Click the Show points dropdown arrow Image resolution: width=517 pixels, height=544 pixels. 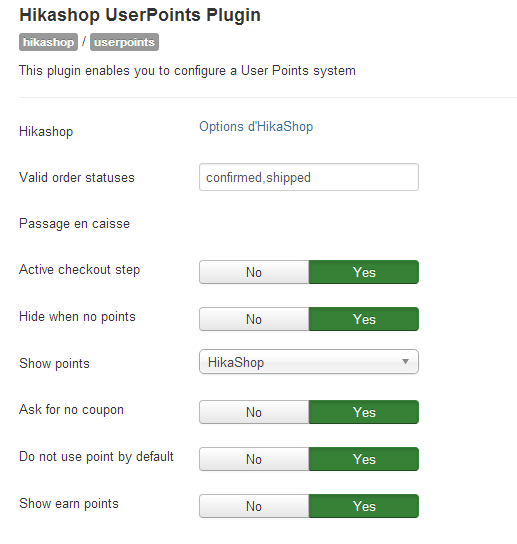(x=405, y=362)
